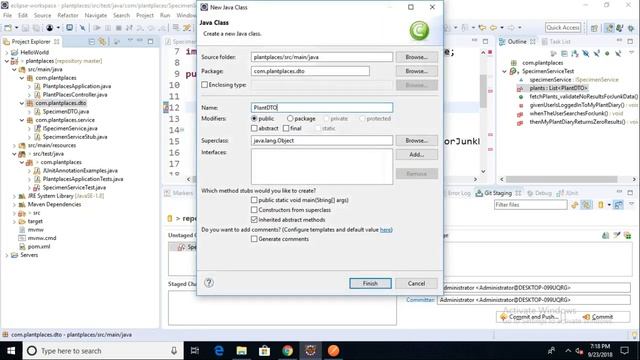The width and height of the screenshot is (640, 360).
Task: Open the Project menu
Action: tap(145, 15)
